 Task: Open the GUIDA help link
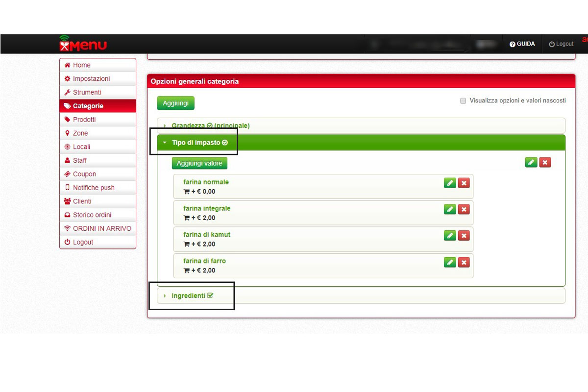(x=522, y=44)
